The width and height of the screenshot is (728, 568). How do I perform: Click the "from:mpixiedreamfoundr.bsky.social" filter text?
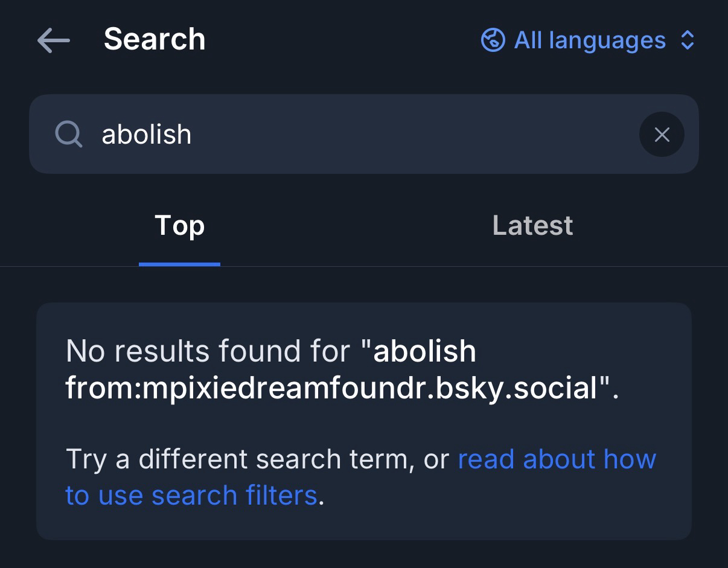coord(331,388)
